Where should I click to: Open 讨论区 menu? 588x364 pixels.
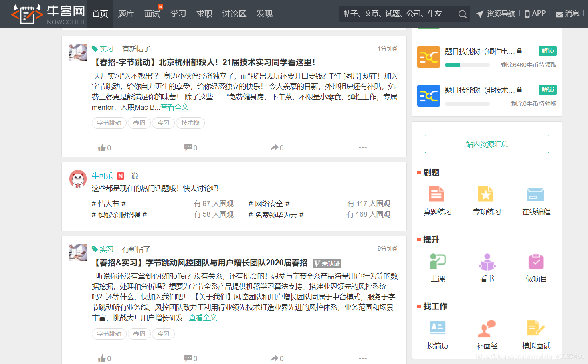pyautogui.click(x=234, y=14)
